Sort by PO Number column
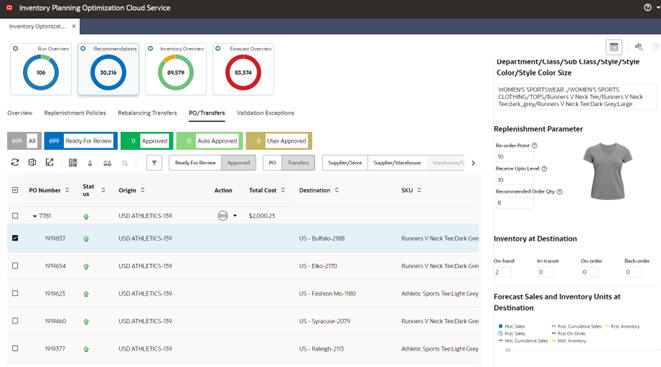 tap(67, 190)
